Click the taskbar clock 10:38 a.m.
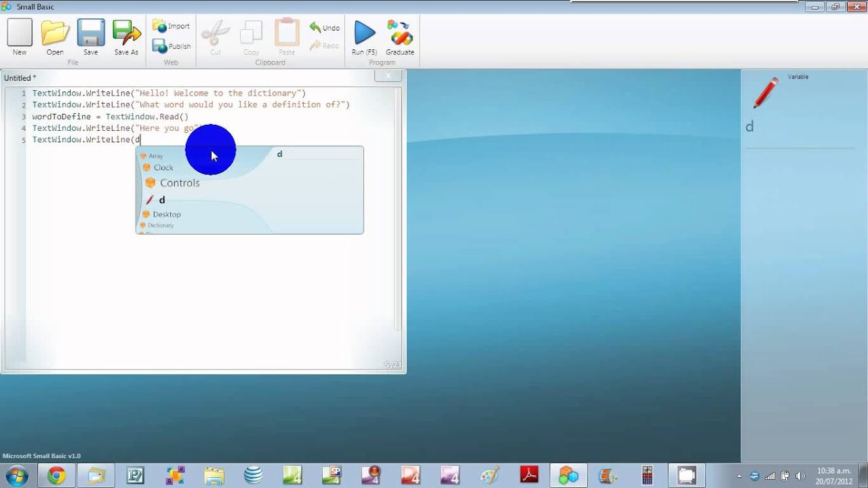868x488 pixels. coord(833,476)
